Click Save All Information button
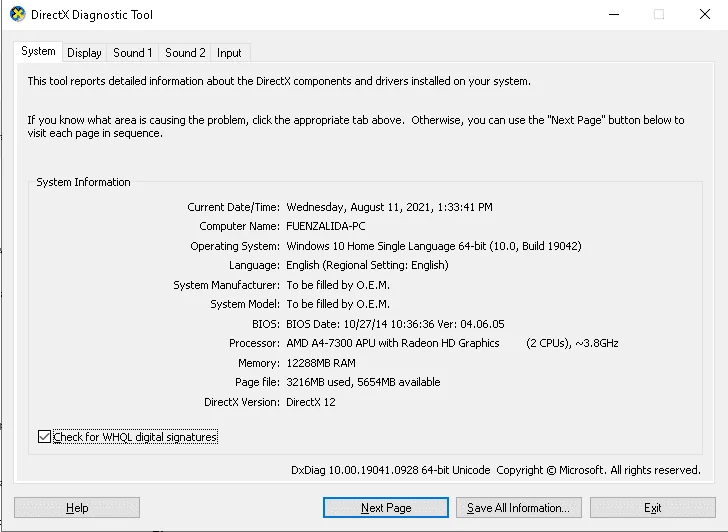Screen dimensions: 728x532 [x=519, y=507]
